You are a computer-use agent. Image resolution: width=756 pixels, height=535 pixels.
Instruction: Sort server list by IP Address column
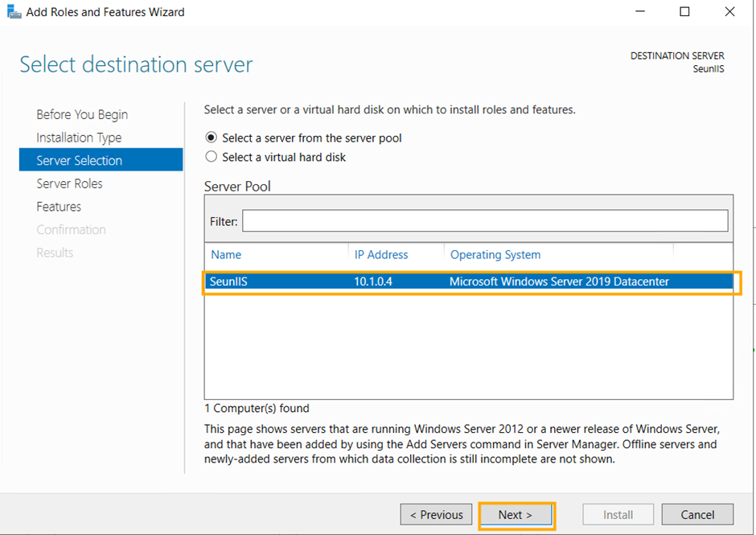[381, 255]
